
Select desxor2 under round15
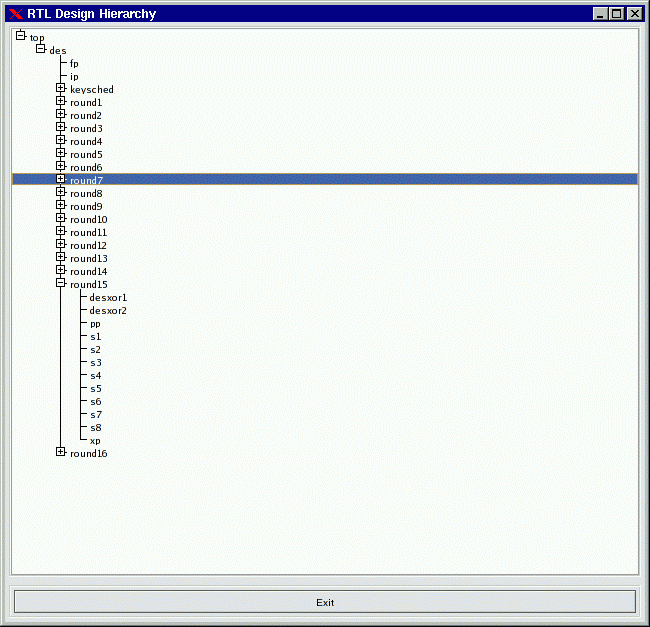coord(108,310)
